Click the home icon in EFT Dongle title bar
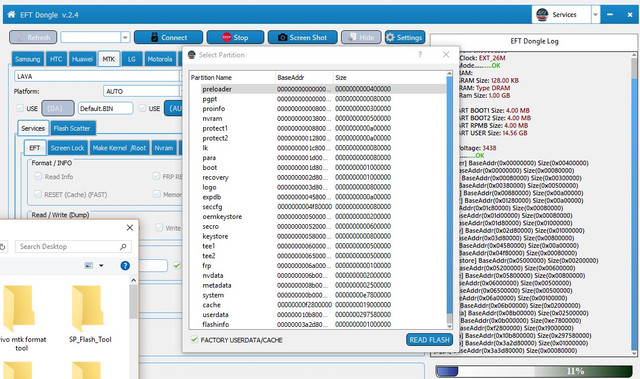This screenshot has height=379, width=640. click(x=11, y=15)
